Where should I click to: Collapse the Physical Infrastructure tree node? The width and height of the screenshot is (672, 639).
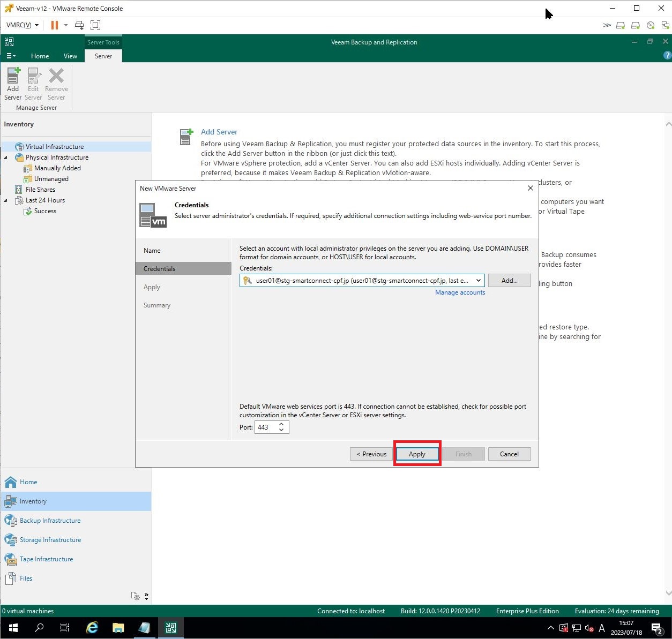(x=6, y=157)
